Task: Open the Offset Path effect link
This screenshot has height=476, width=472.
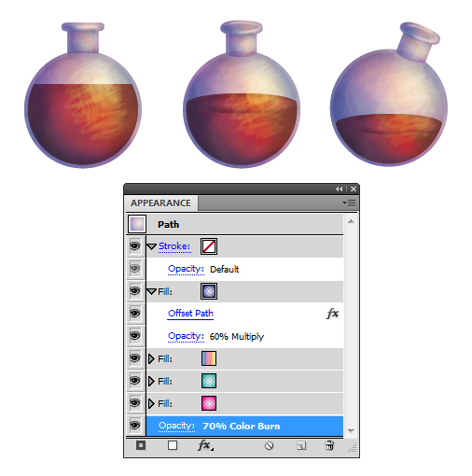Action: tap(190, 314)
